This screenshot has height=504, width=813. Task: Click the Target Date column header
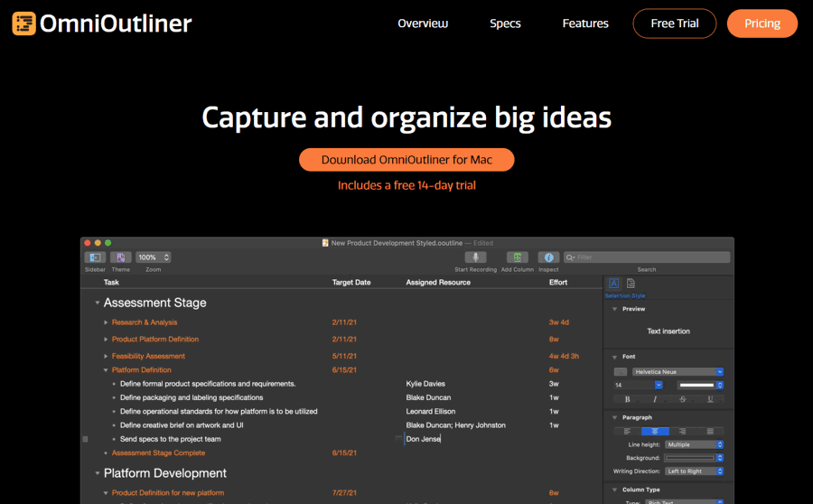coord(351,282)
